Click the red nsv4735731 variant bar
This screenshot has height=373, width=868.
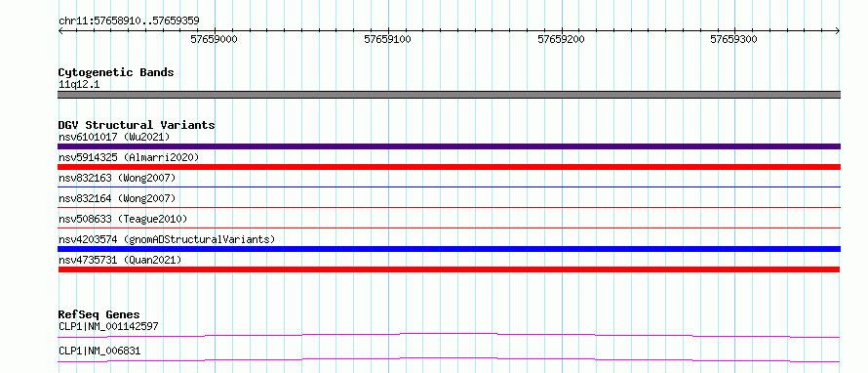coord(449,269)
